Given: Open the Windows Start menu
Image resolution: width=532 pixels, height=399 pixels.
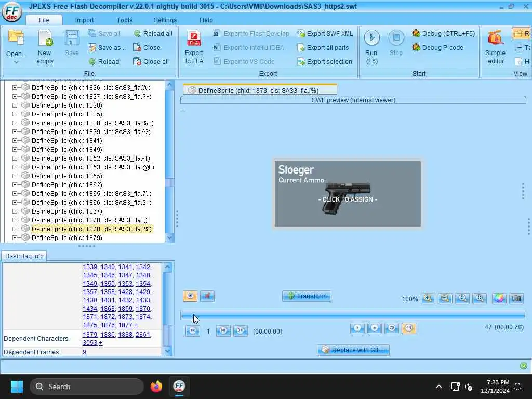Looking at the screenshot, I should tap(17, 387).
